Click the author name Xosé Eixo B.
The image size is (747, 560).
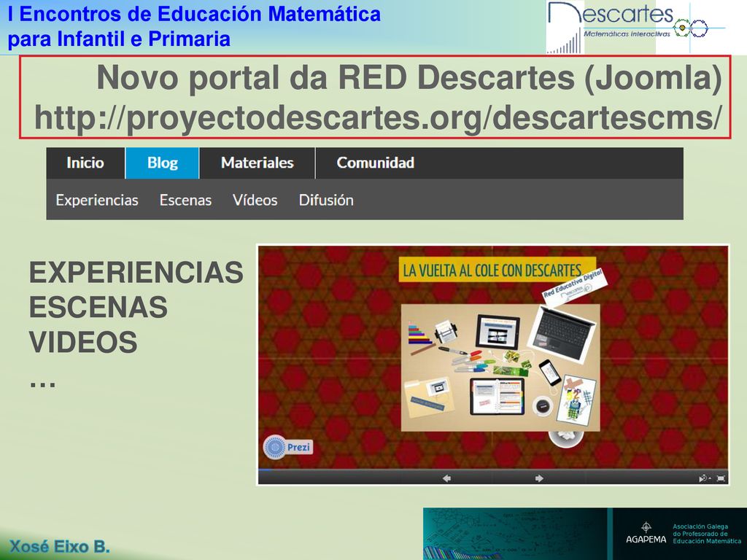60,547
